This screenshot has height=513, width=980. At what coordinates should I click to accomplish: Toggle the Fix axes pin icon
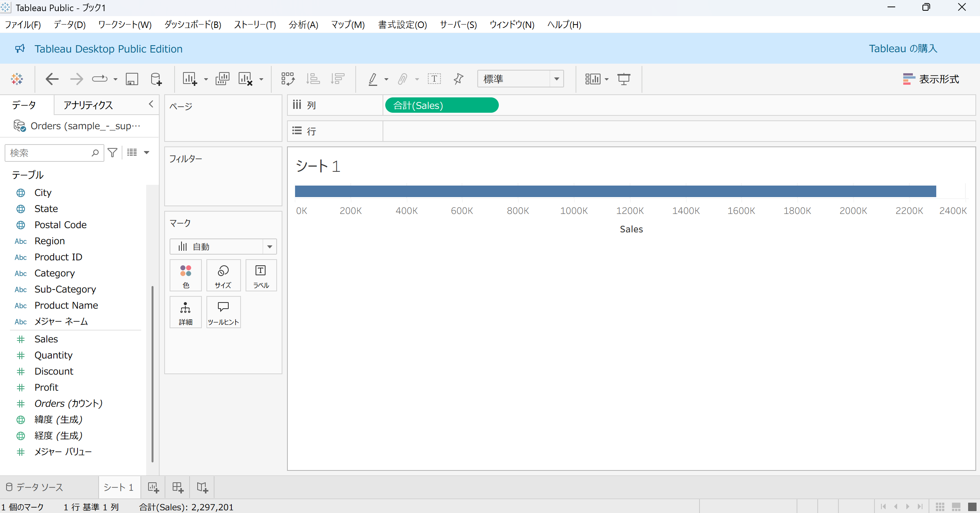tap(458, 79)
